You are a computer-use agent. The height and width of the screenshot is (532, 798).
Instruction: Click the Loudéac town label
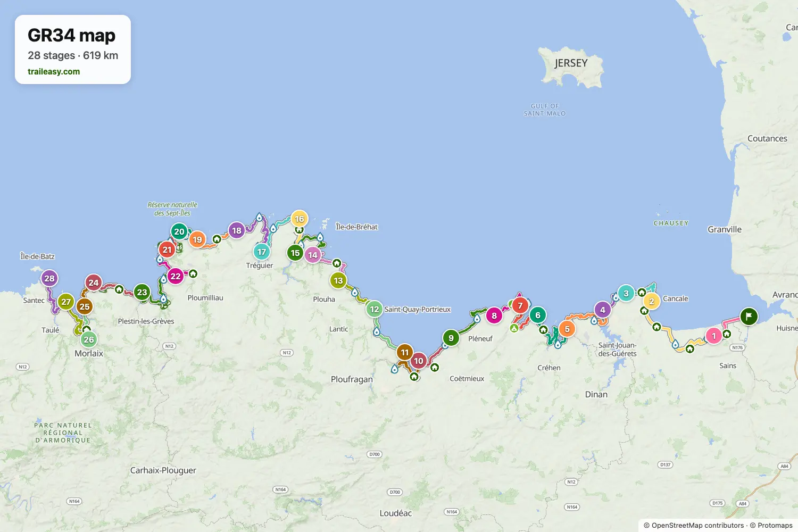[396, 513]
